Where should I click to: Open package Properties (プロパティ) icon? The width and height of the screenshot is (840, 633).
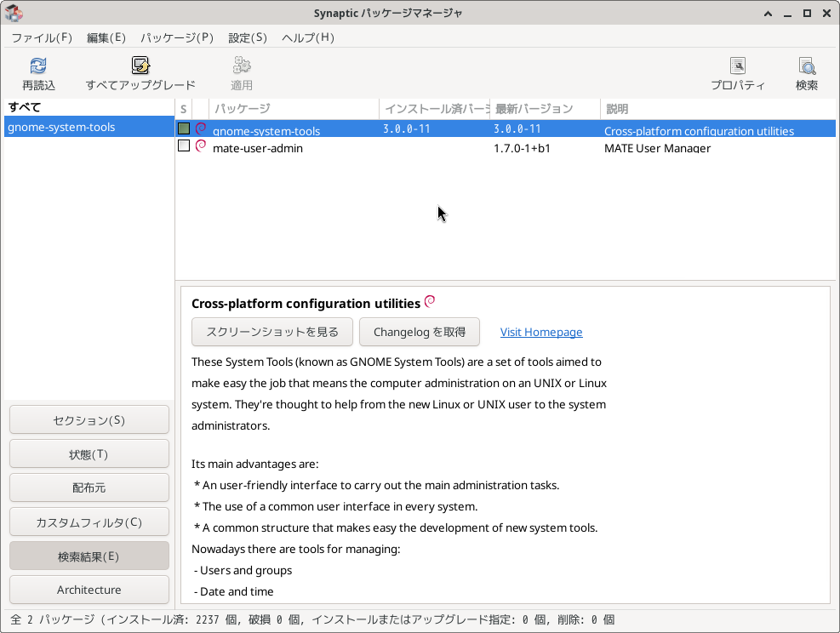click(738, 66)
